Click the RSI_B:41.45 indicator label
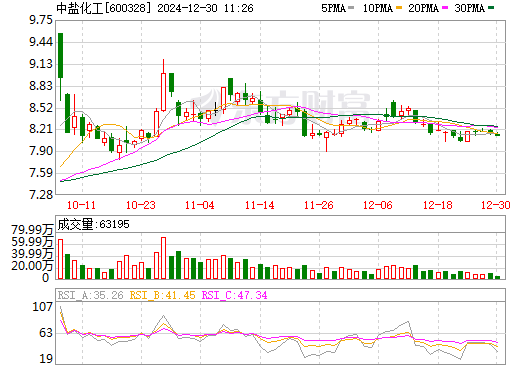 click(x=162, y=295)
